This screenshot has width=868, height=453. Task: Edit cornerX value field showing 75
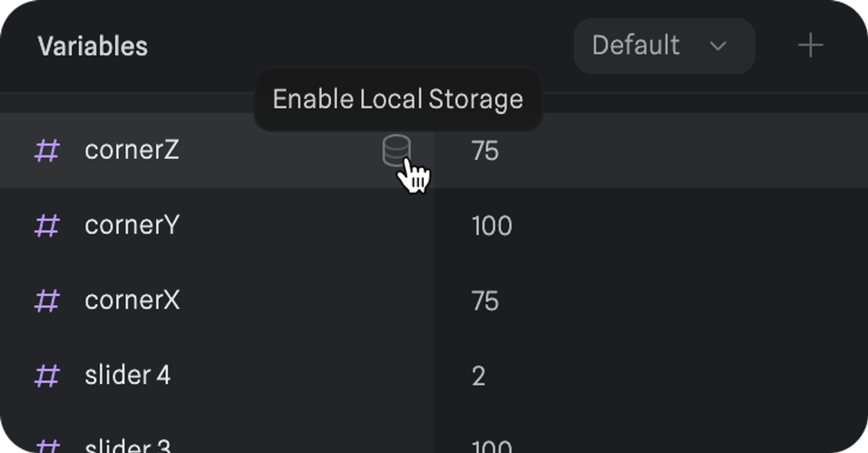pos(485,301)
